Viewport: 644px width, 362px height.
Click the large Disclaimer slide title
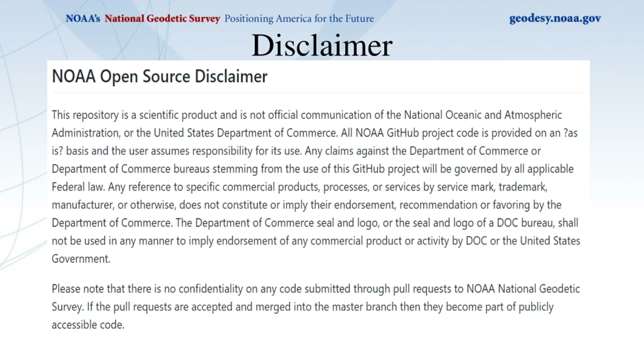pos(322,46)
